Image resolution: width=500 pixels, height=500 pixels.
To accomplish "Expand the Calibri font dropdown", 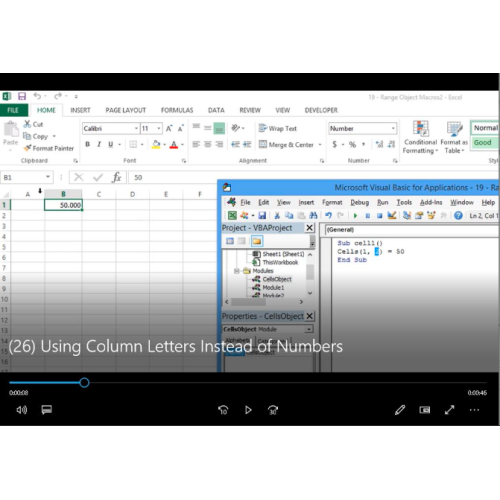I will pyautogui.click(x=136, y=128).
